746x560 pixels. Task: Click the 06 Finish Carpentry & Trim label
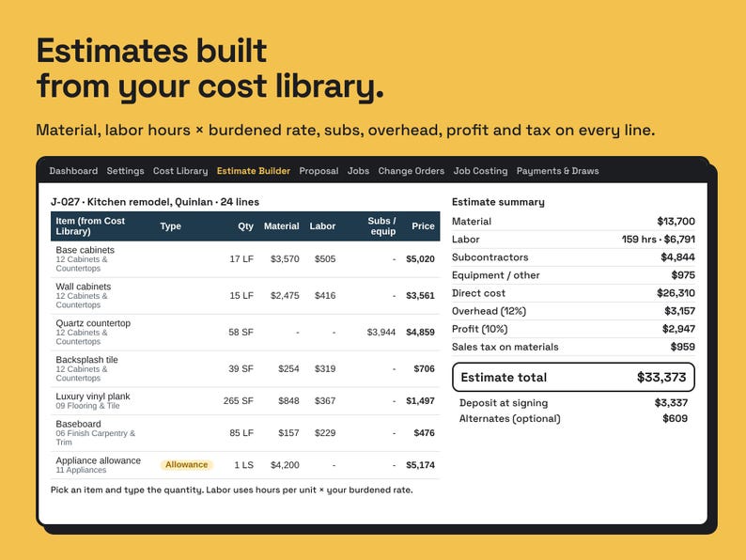tap(95, 438)
